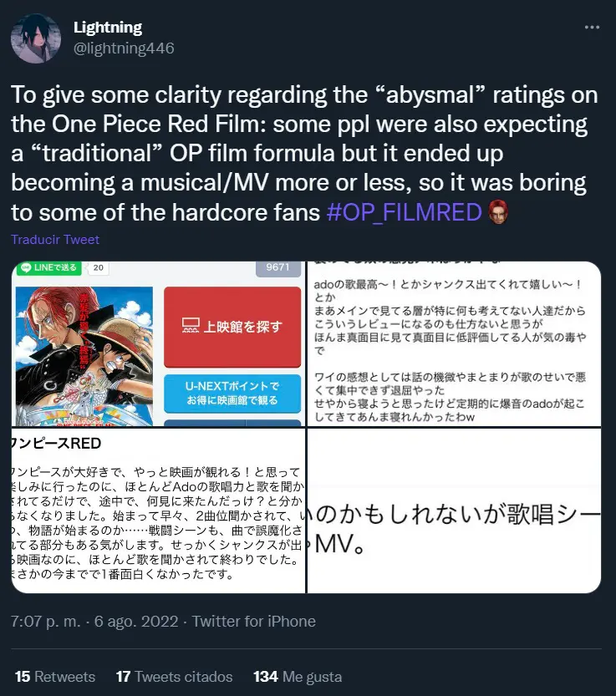Click the blue U-NEXTポイント button
This screenshot has width=616, height=696.
(232, 394)
